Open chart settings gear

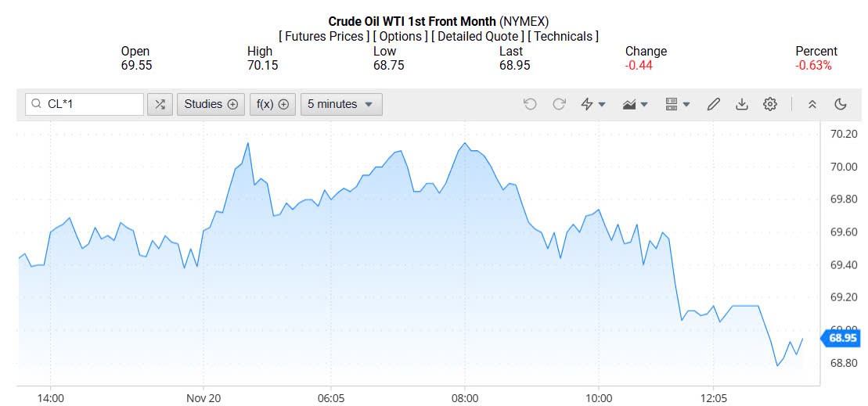coord(770,104)
